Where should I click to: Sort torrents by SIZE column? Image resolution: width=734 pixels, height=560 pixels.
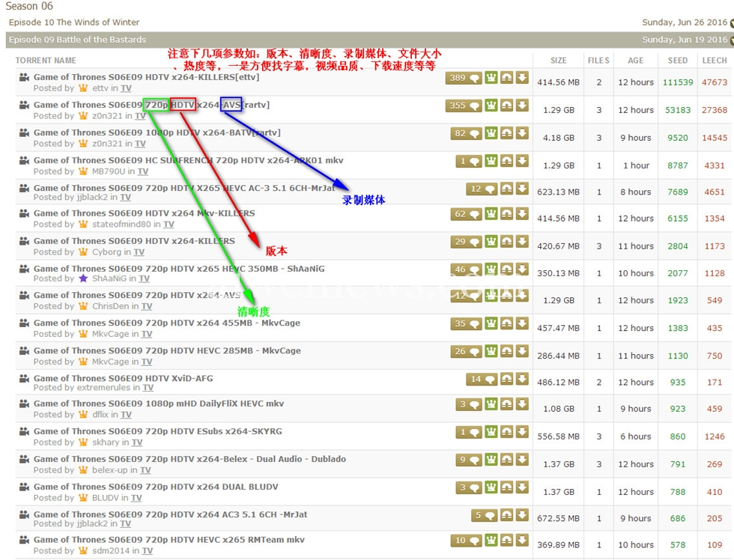559,61
